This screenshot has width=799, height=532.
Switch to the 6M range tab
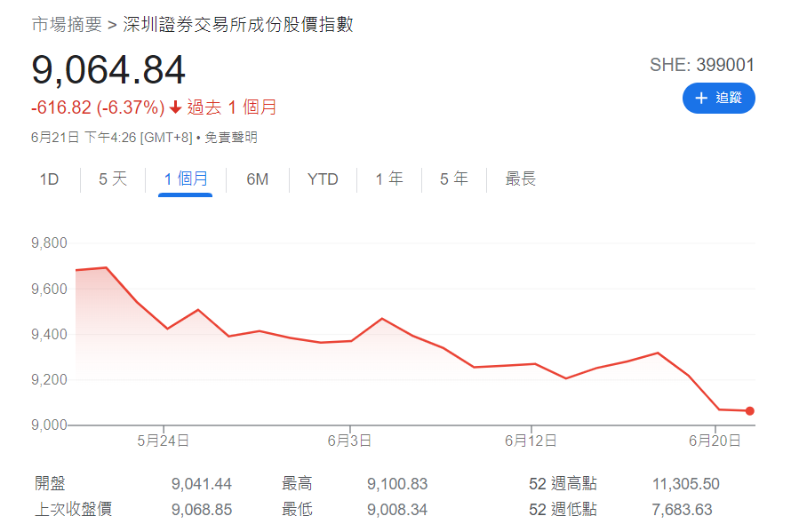click(257, 179)
